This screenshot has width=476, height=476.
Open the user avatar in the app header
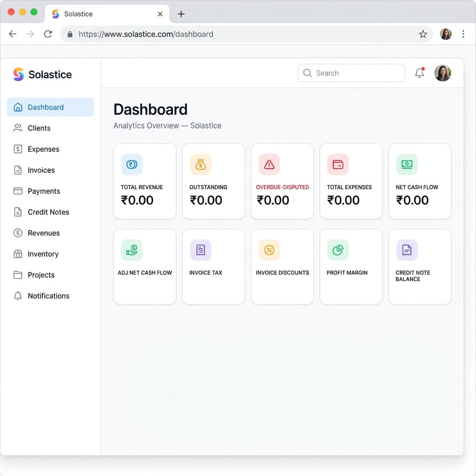pos(443,73)
